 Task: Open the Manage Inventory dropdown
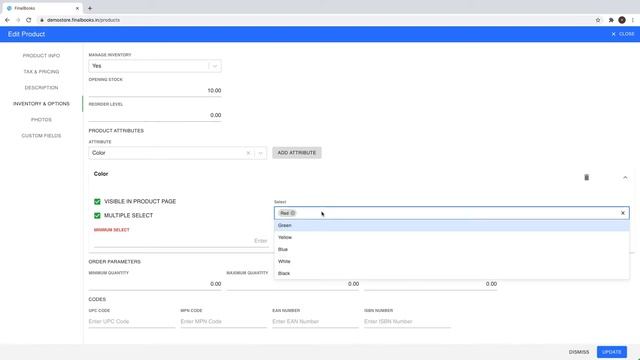155,66
